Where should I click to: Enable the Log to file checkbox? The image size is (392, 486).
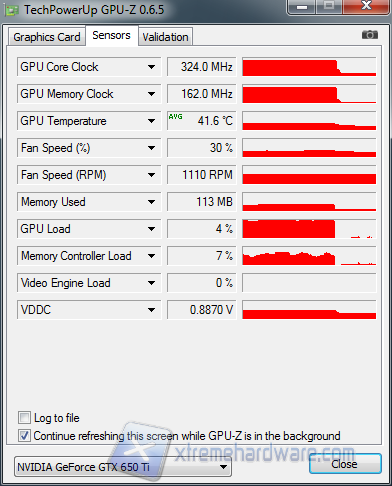pos(24,418)
